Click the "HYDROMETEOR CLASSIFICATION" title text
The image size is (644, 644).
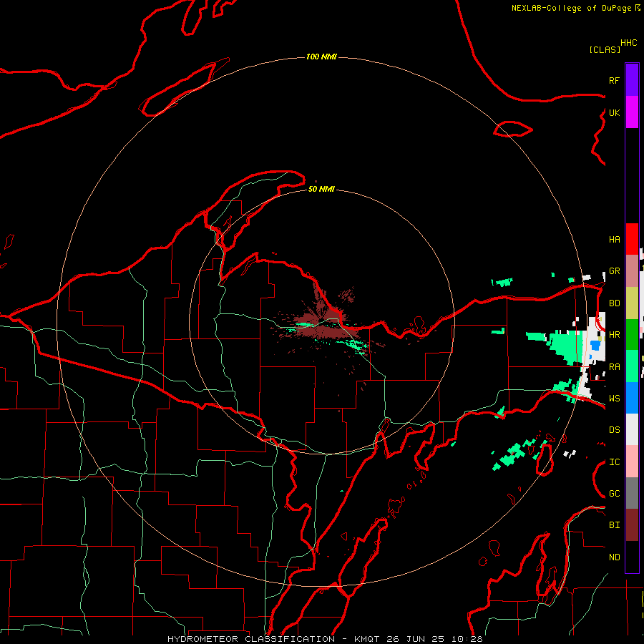pyautogui.click(x=251, y=639)
